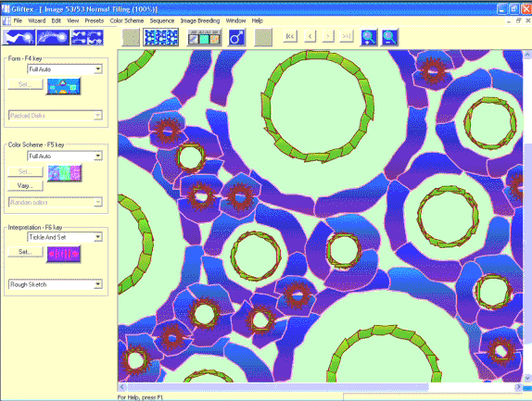Click the vertical scrollbar down arrow
The height and width of the screenshot is (401, 532).
(527, 378)
